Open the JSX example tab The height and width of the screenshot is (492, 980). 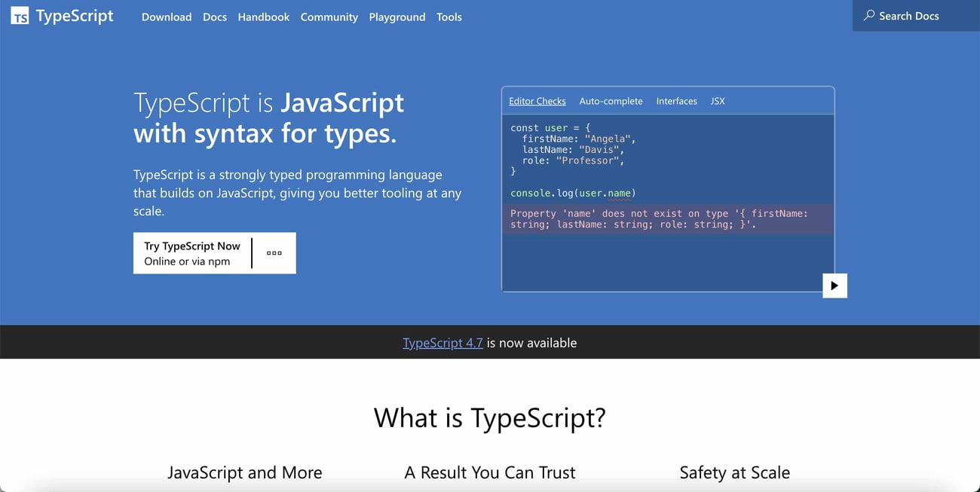click(717, 100)
